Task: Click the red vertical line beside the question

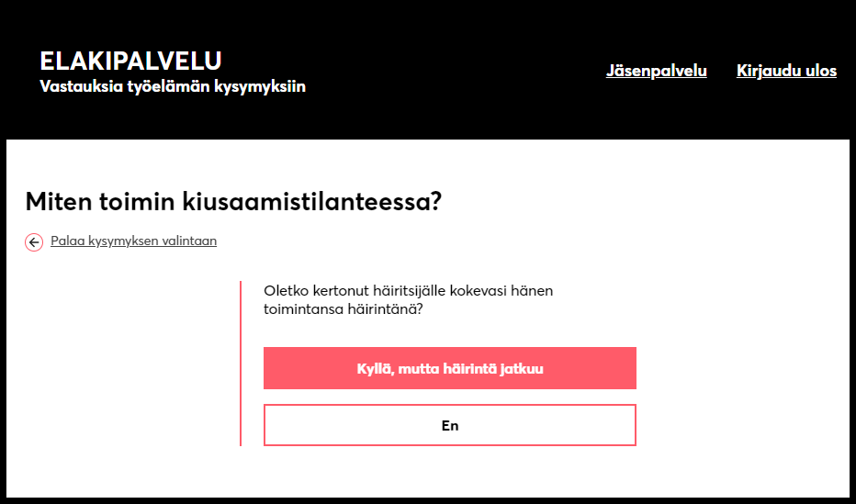Action: tap(241, 364)
